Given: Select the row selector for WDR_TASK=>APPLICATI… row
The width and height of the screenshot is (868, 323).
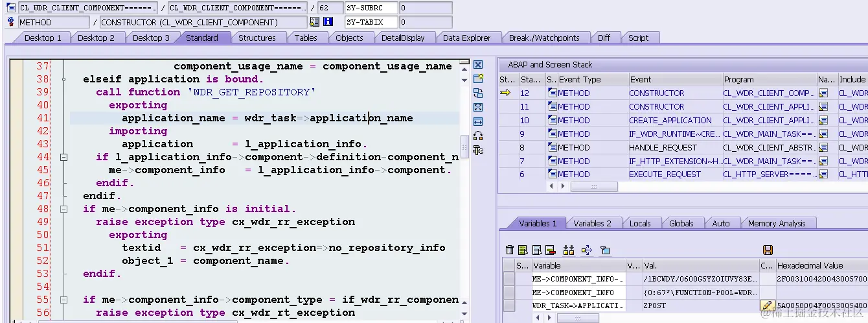Looking at the screenshot, I should coord(509,305).
